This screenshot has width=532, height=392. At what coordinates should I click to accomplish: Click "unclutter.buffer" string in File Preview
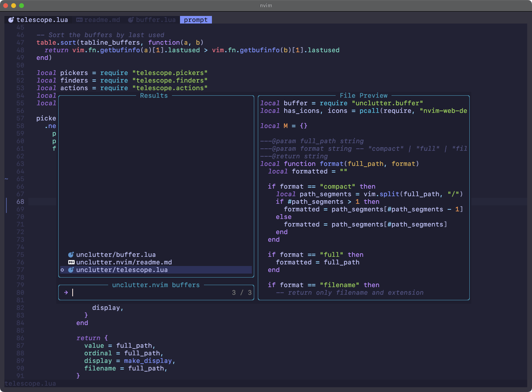(x=388, y=103)
